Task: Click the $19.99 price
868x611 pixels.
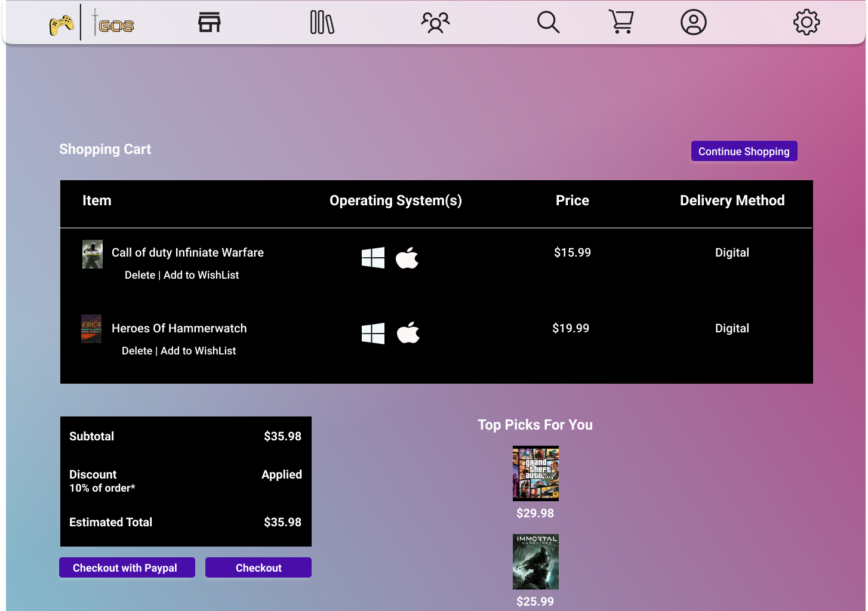Action: (x=571, y=328)
